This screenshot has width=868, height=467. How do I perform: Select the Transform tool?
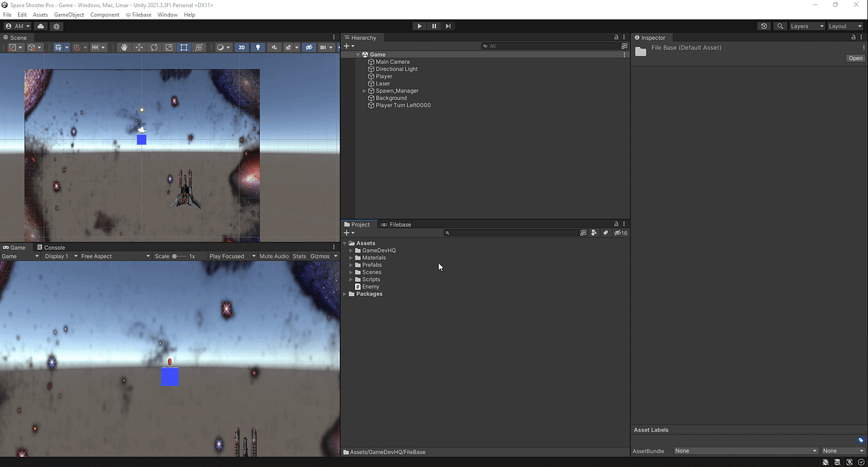click(199, 48)
